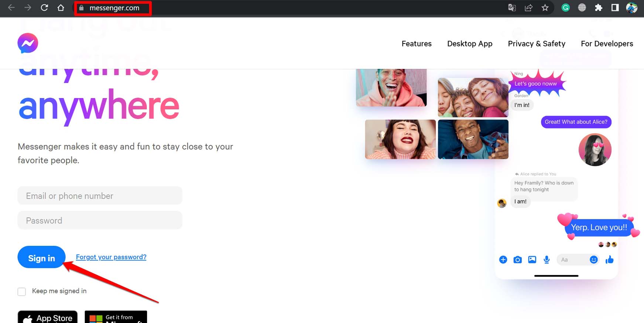
Task: Open the translate page icon
Action: tap(512, 8)
